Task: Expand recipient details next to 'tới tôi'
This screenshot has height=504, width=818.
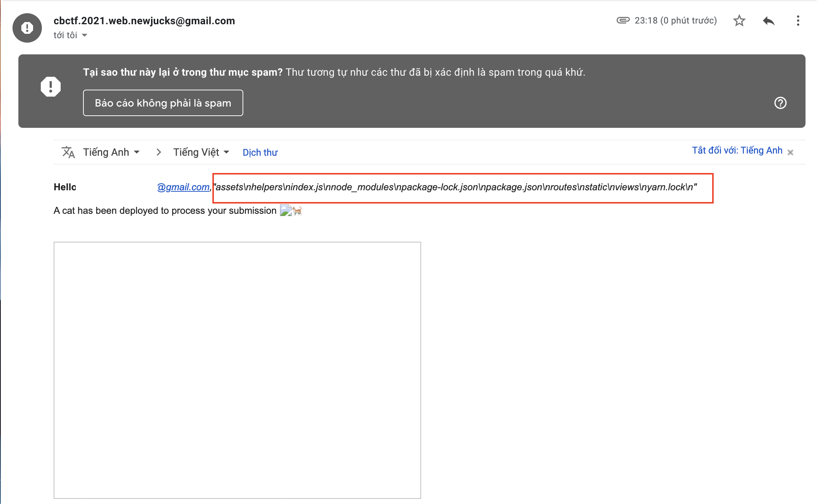Action: 85,35
